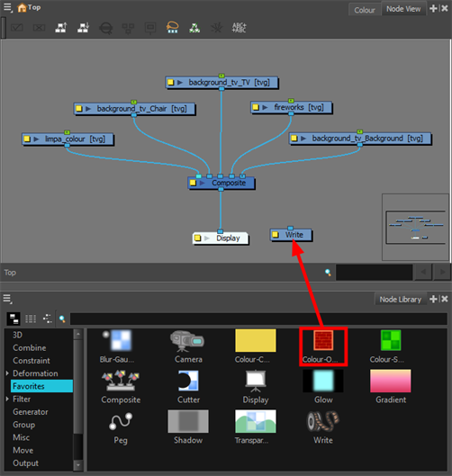The width and height of the screenshot is (452, 476).
Task: Click the Node Library search field
Action: [258, 319]
